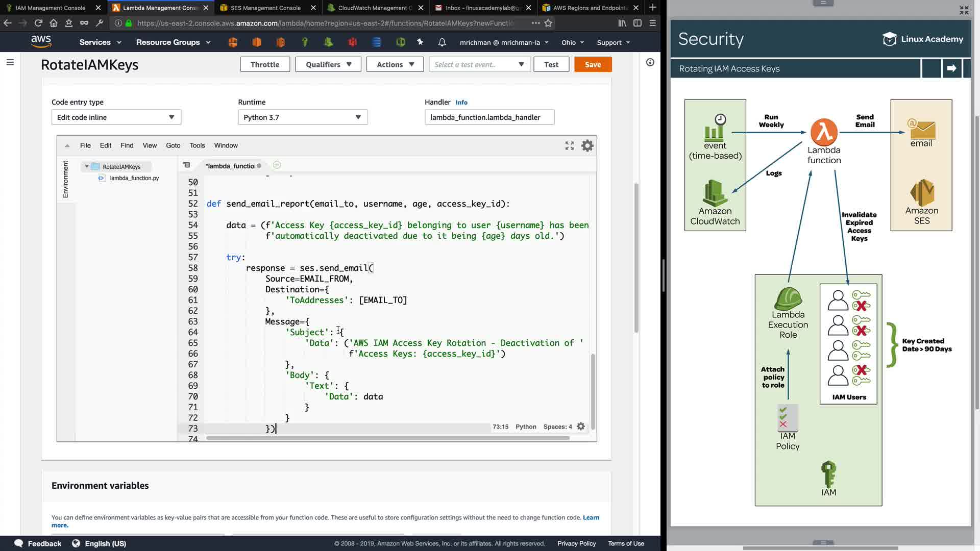Viewport: 980px width, 551px height.
Task: Open the left hamburger navigation menu
Action: 10,62
